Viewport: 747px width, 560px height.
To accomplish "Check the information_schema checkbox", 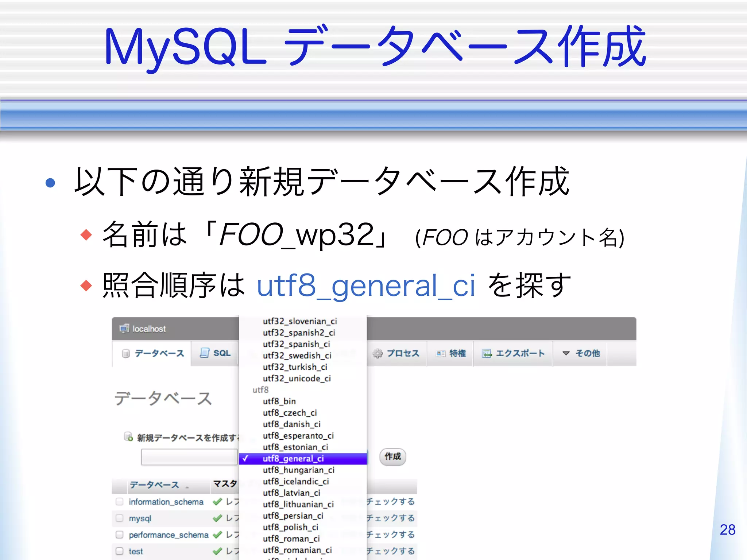I will pos(120,502).
